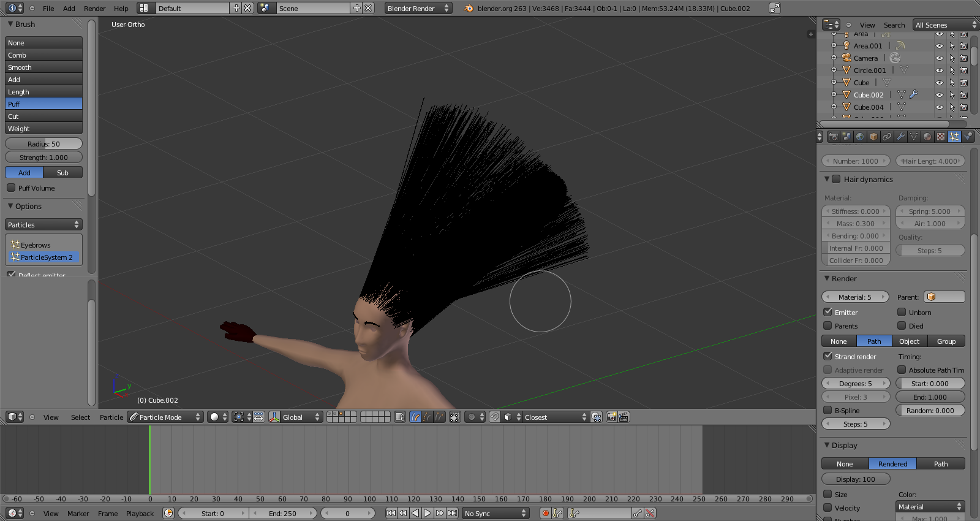Open the Texture properties tab (checker icon)
Image resolution: width=980 pixels, height=521 pixels.
(x=941, y=137)
